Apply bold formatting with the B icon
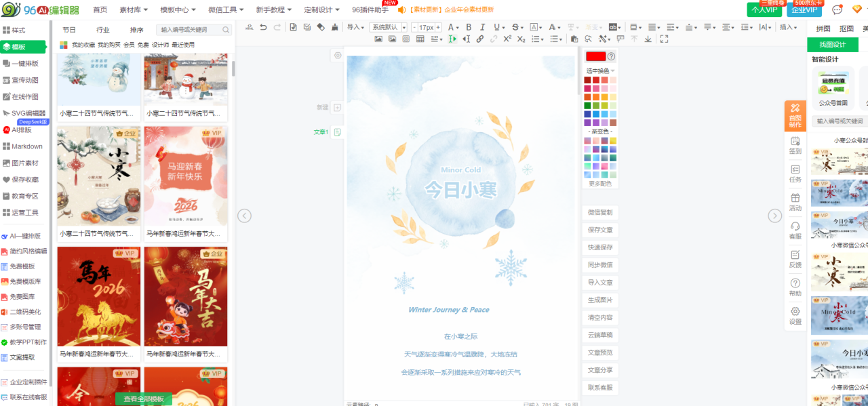This screenshot has width=868, height=406. 468,27
